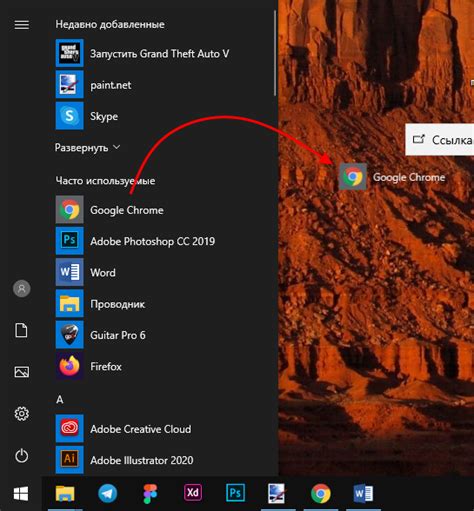Click Adobe Illustrator 2020 text label
This screenshot has height=511, width=474.
click(142, 460)
